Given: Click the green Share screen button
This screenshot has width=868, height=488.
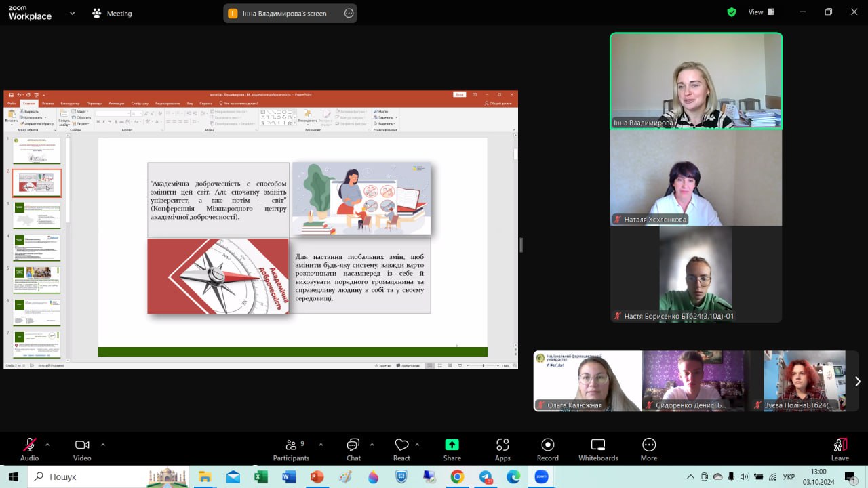Looking at the screenshot, I should (452, 449).
